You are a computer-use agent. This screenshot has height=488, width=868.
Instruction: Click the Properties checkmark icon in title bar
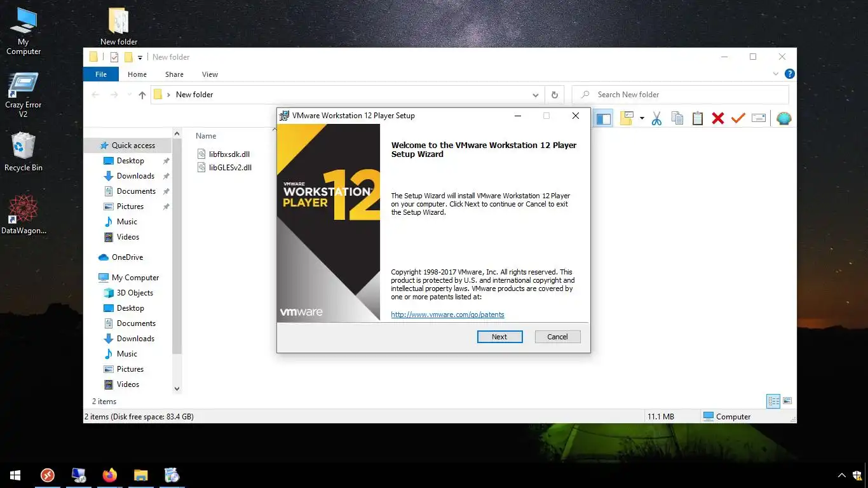pos(114,57)
